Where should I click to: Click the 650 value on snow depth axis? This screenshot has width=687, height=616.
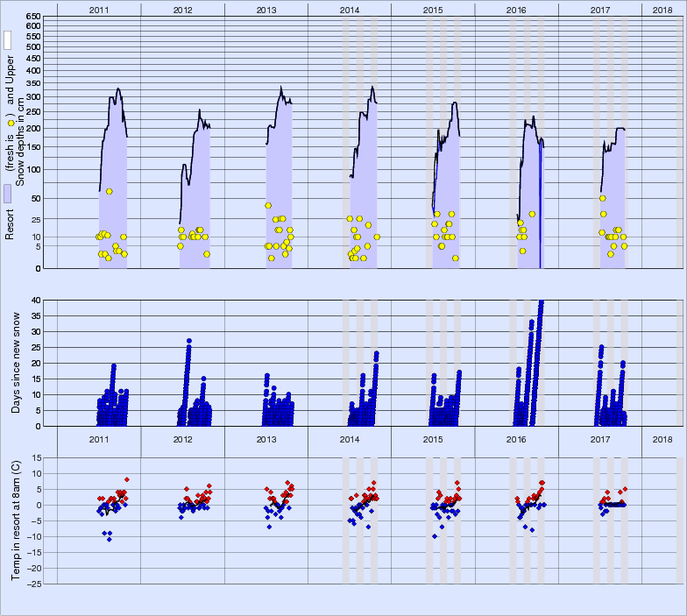32,17
